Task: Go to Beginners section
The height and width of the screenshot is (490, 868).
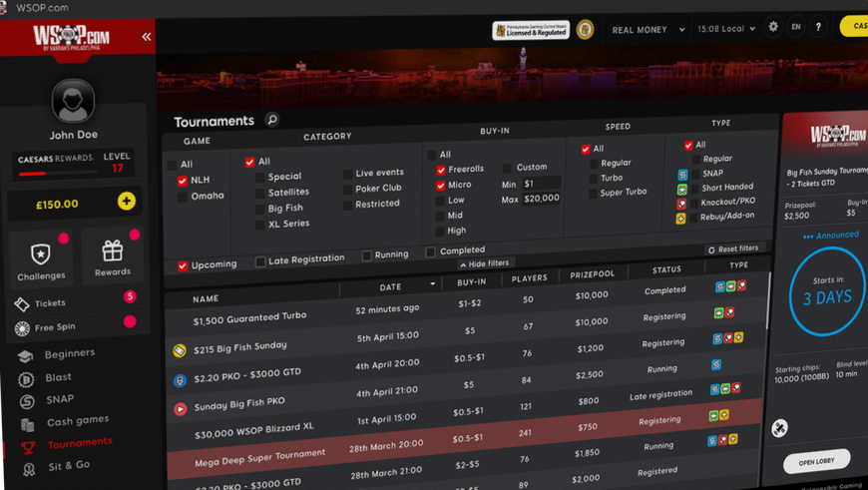Action: [69, 353]
